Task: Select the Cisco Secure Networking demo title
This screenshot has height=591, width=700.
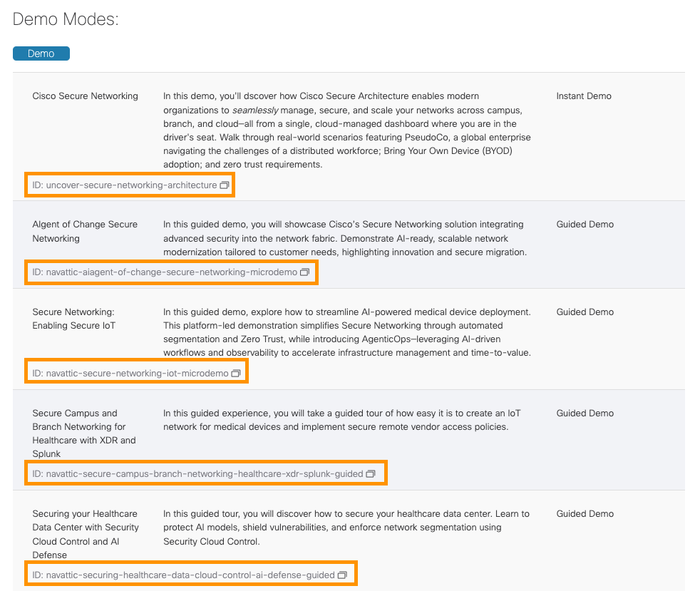Action: [x=86, y=96]
